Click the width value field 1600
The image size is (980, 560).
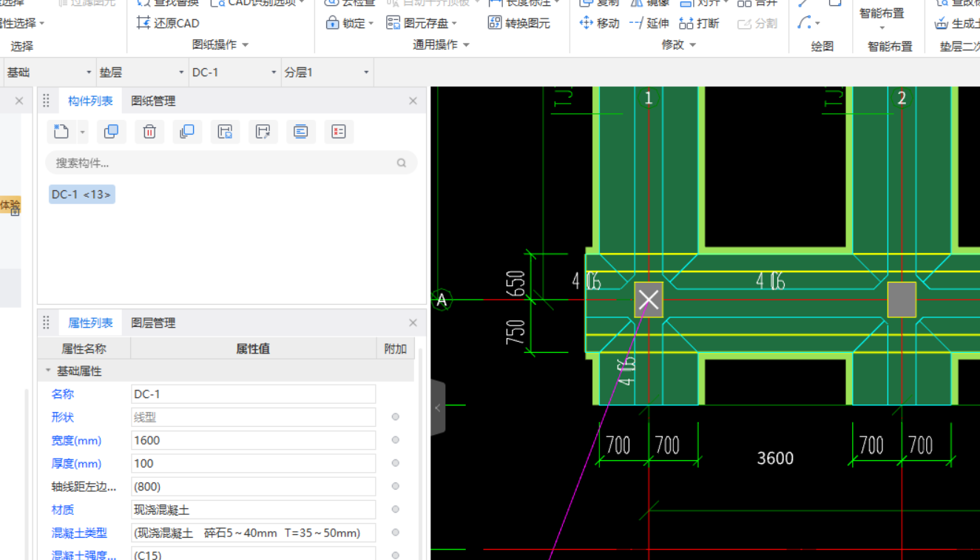(254, 440)
